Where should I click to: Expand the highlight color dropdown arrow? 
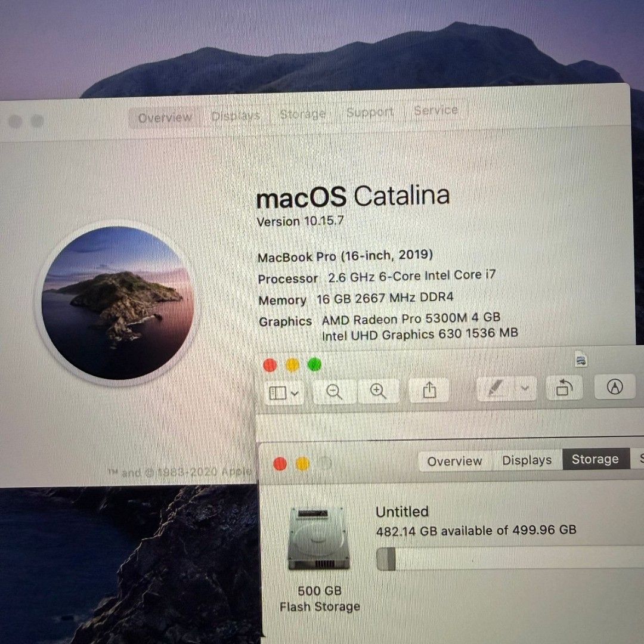(525, 388)
